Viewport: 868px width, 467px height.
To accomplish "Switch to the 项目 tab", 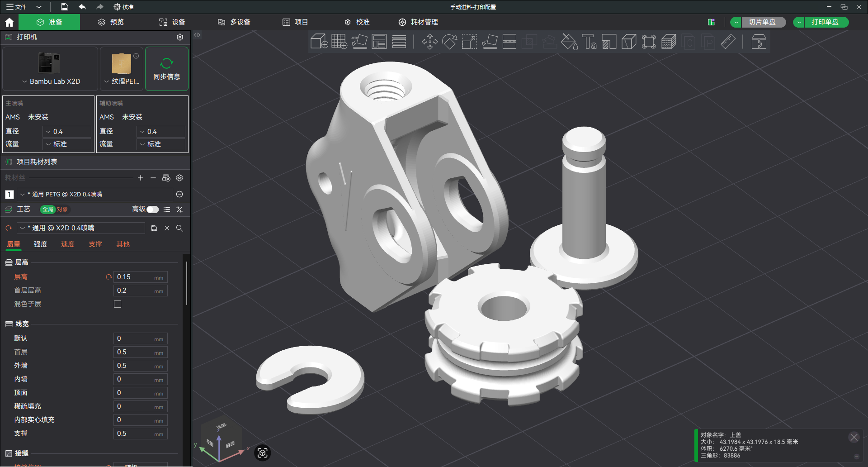I will pos(295,22).
